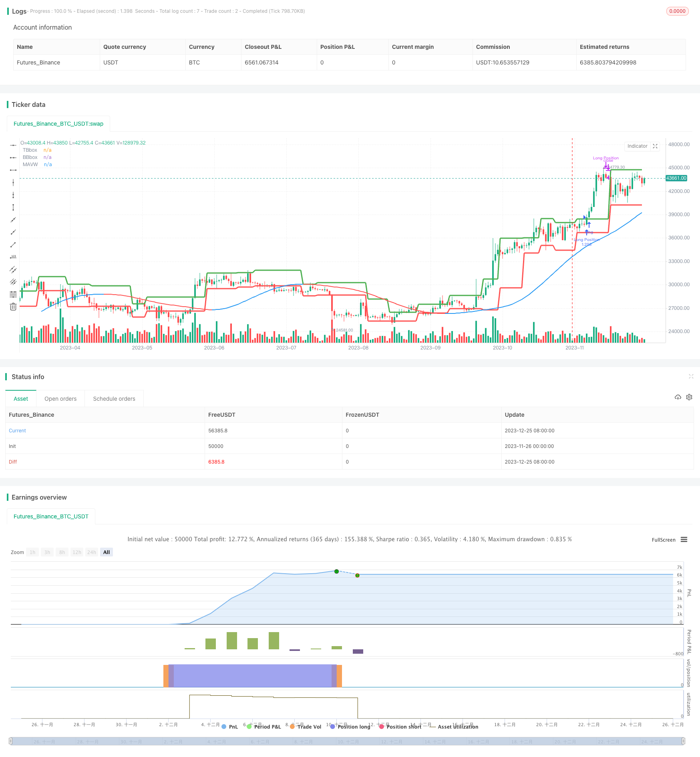Collapse the Status info panel
The height and width of the screenshot is (757, 700).
tap(691, 376)
